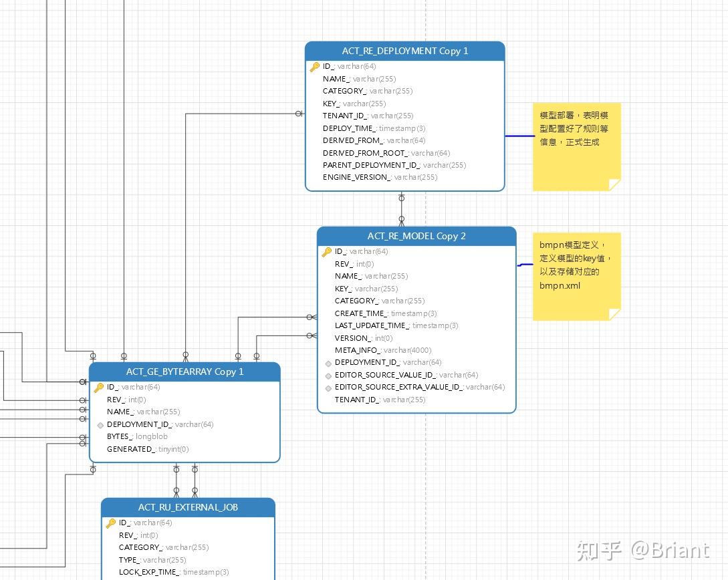Click the key icon beside ID_ in ACT_GE_BYTEARRAY

point(99,387)
